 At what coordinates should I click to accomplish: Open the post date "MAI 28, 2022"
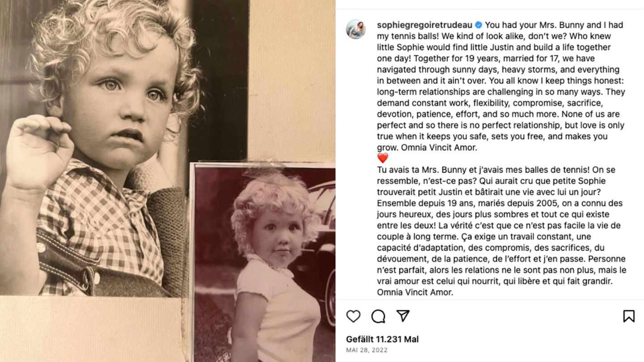(367, 350)
